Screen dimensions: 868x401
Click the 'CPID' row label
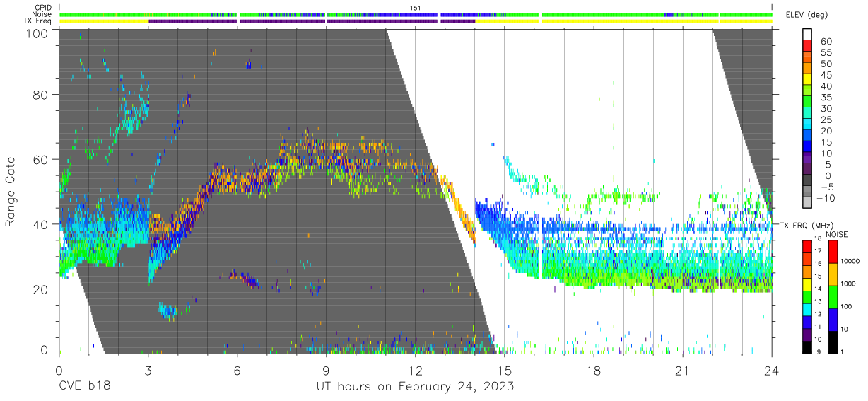coord(44,8)
